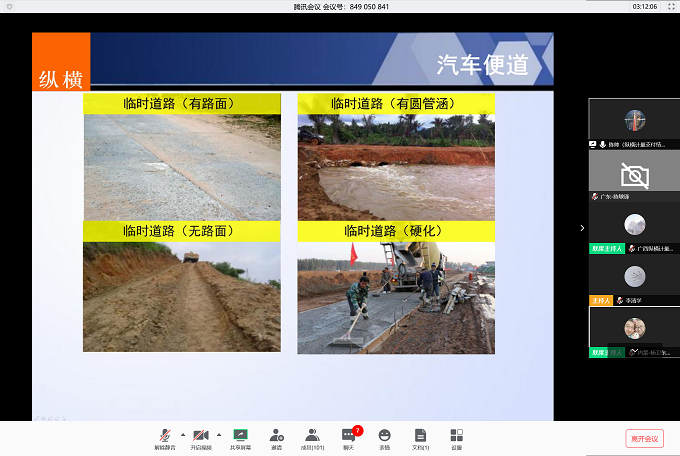Open 聊天 chat with unread badge
This screenshot has height=456, width=680.
click(x=349, y=435)
